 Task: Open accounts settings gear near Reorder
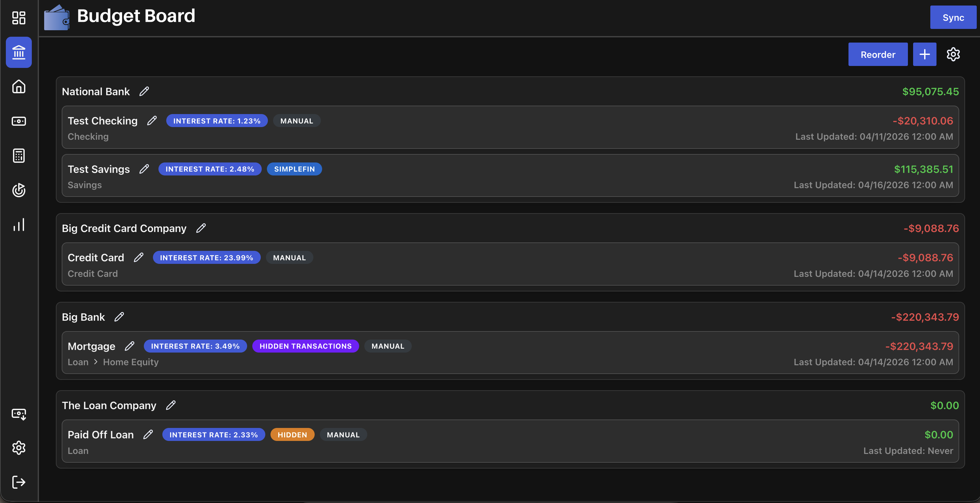pyautogui.click(x=953, y=54)
